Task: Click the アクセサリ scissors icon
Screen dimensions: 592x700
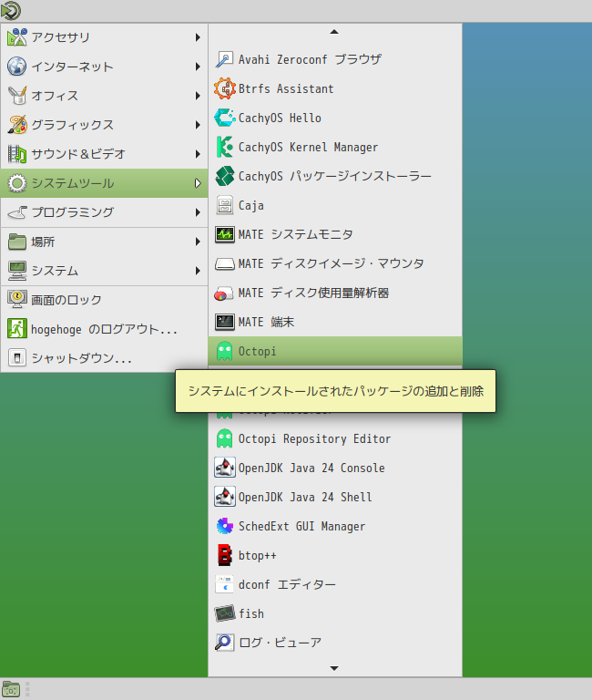Action: [x=17, y=37]
